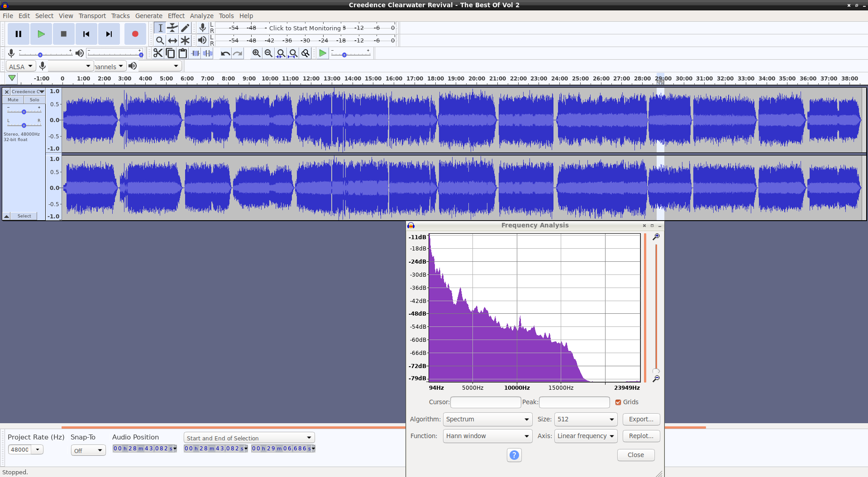Image resolution: width=868 pixels, height=477 pixels.
Task: Click the playback meter speaker icon
Action: (202, 40)
